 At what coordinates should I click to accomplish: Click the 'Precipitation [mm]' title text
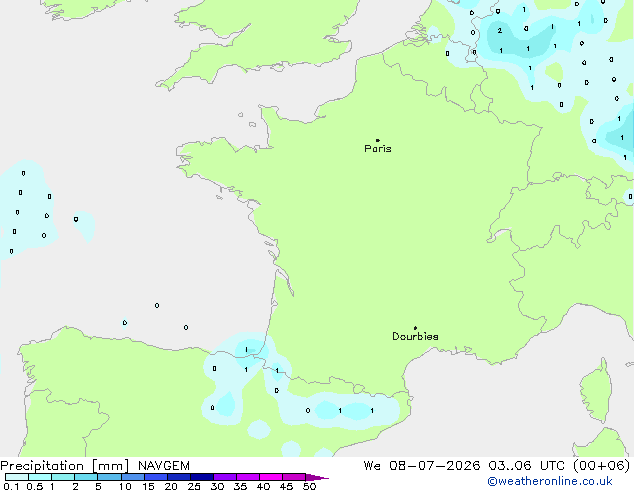coord(65,466)
